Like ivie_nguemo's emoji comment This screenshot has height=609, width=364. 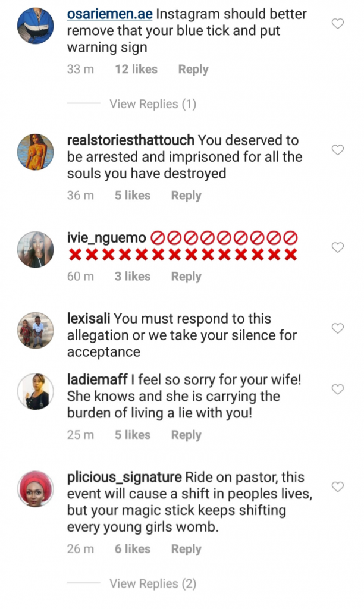point(337,247)
